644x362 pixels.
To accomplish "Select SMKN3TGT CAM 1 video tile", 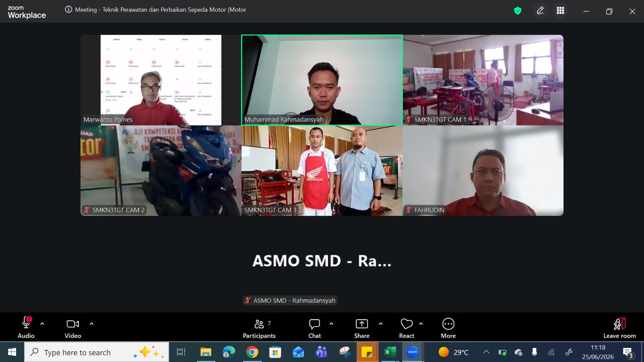I will tap(483, 80).
